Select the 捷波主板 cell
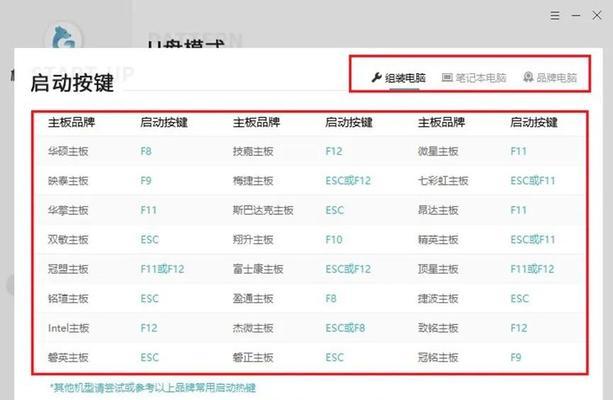The image size is (613, 400). 438,299
